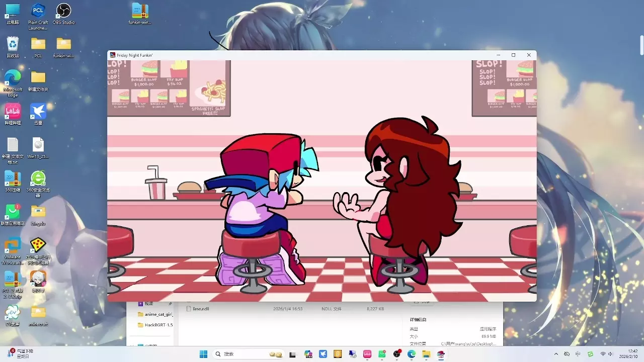
Task: Open the Microsoft Edge desktop shortcut
Action: pyautogui.click(x=13, y=83)
